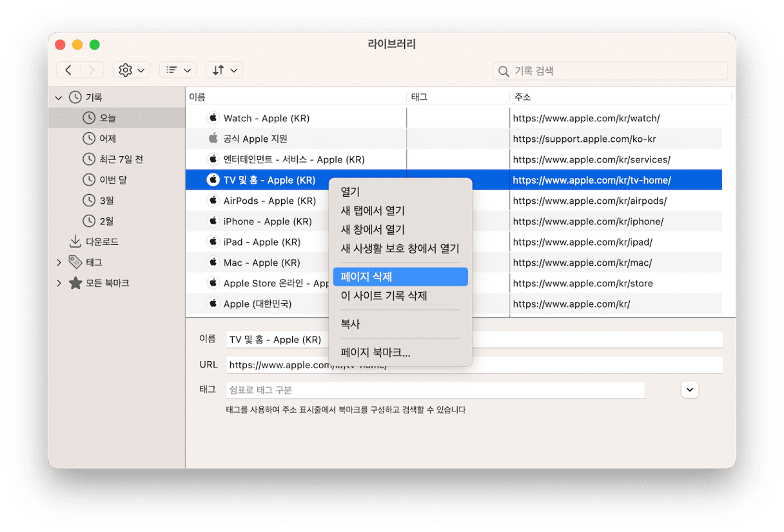Viewport: 784px width, 532px height.
Task: Select 오늘 in the sidebar
Action: [117, 118]
